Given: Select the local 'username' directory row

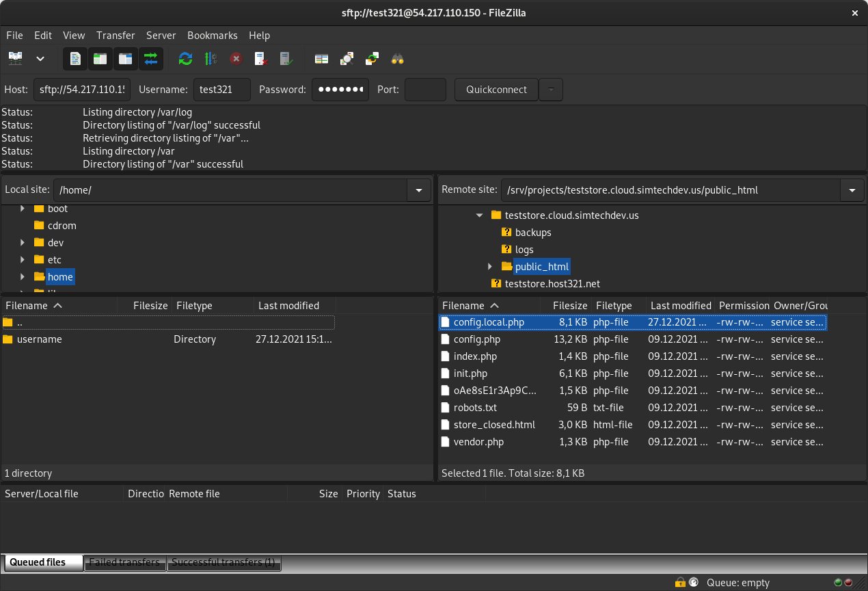Looking at the screenshot, I should [168, 339].
